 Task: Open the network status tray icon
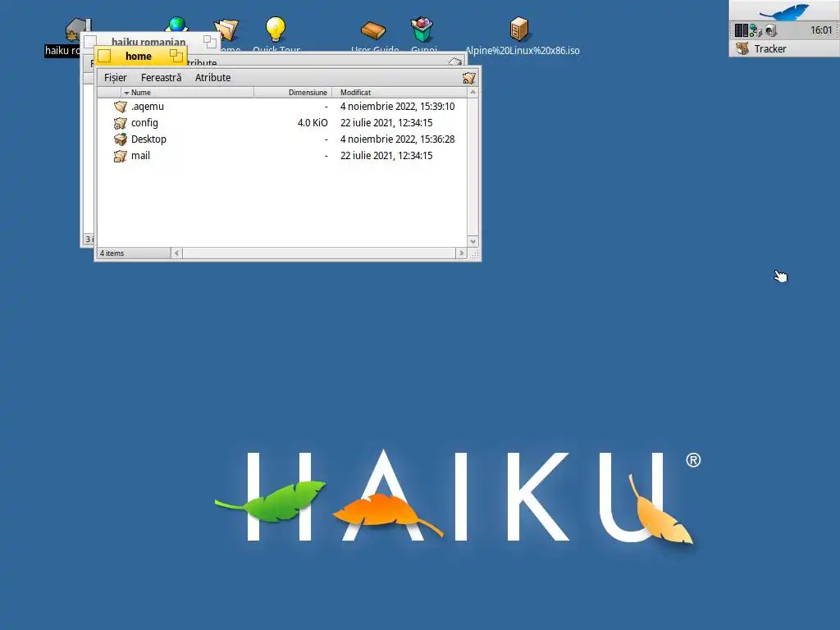pos(756,30)
